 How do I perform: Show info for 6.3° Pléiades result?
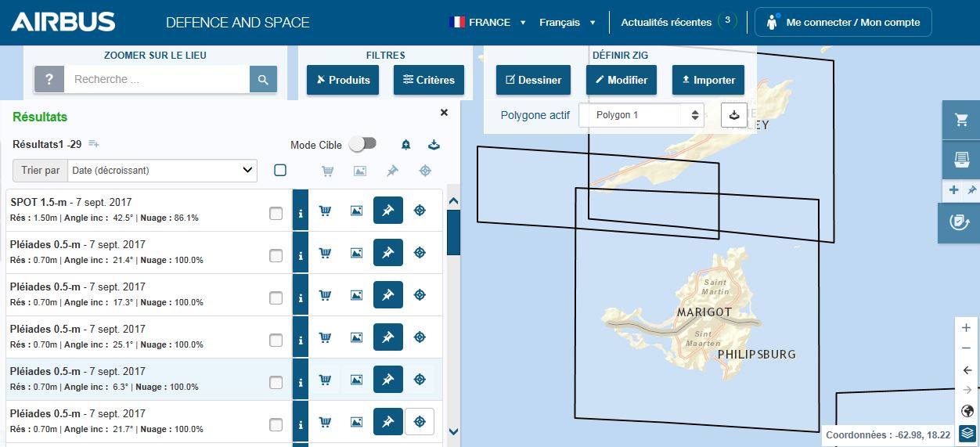tap(301, 380)
